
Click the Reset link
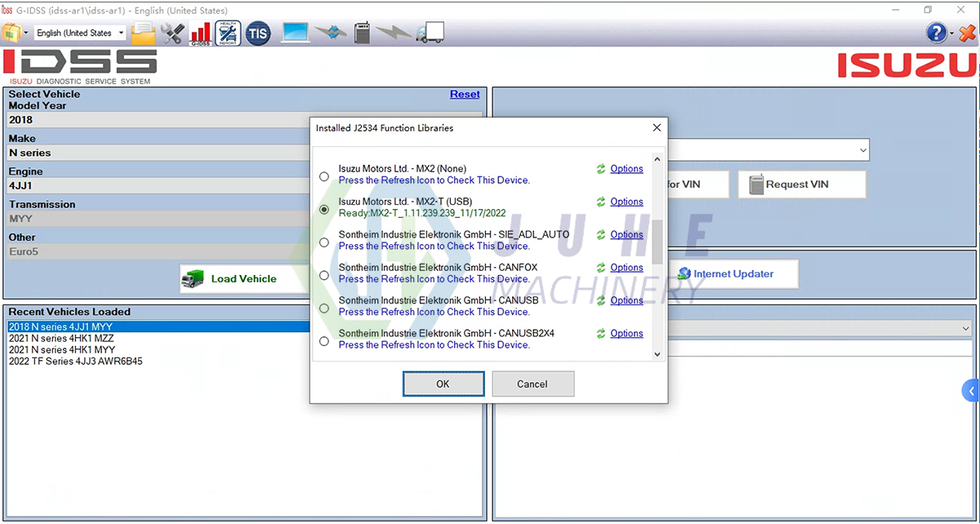coord(465,94)
